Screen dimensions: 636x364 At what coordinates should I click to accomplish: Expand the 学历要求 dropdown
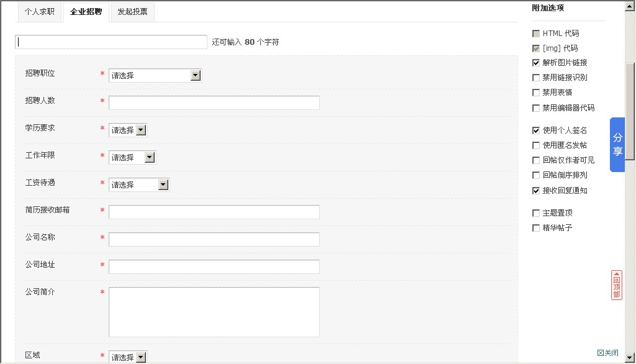[x=128, y=130]
